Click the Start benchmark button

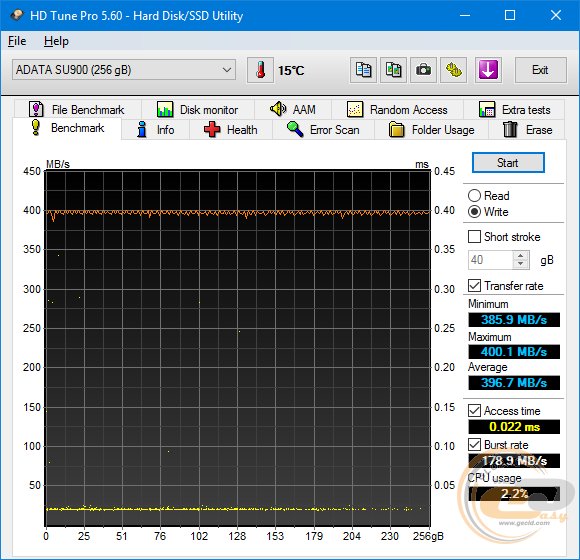[508, 163]
